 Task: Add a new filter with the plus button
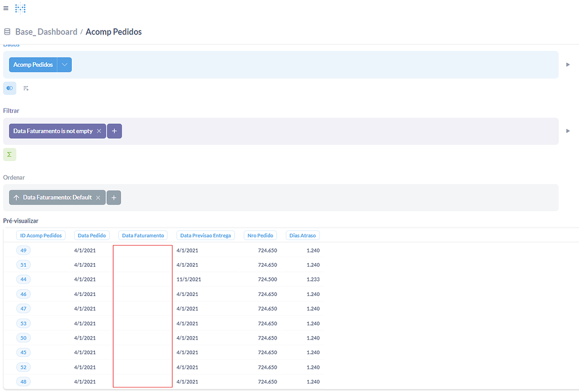114,130
